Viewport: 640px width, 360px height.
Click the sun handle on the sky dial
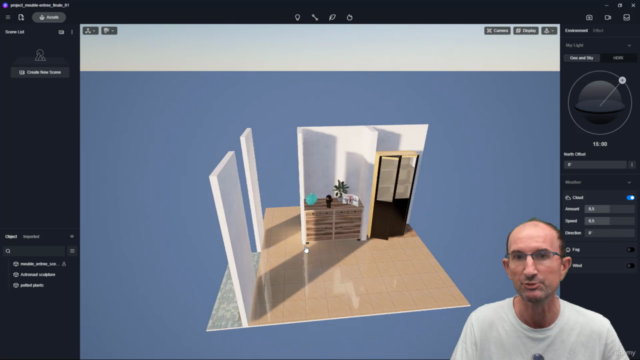tap(622, 80)
